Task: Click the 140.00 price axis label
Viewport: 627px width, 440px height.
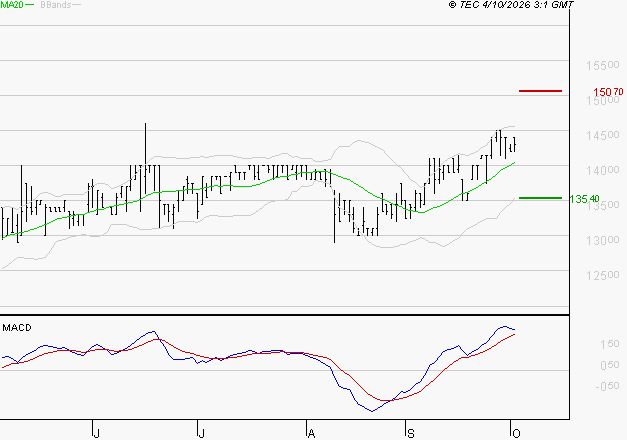Action: pos(603,170)
